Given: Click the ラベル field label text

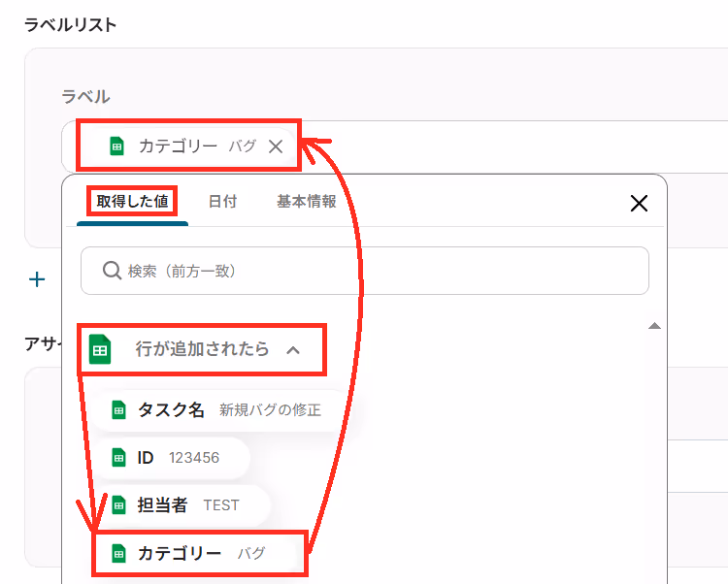Looking at the screenshot, I should pyautogui.click(x=85, y=96).
